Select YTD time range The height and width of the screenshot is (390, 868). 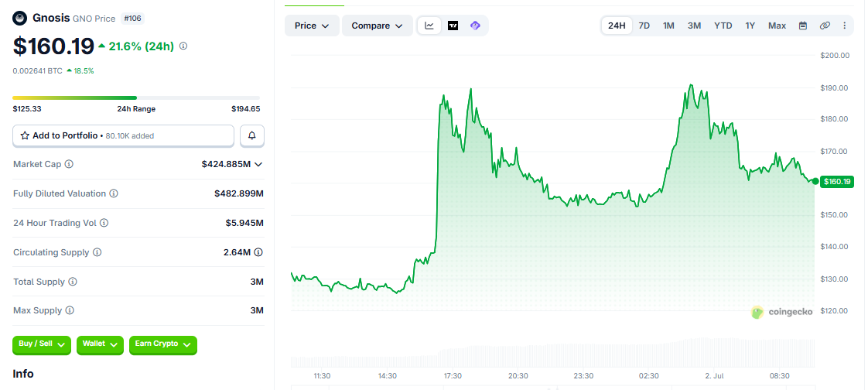(x=723, y=26)
